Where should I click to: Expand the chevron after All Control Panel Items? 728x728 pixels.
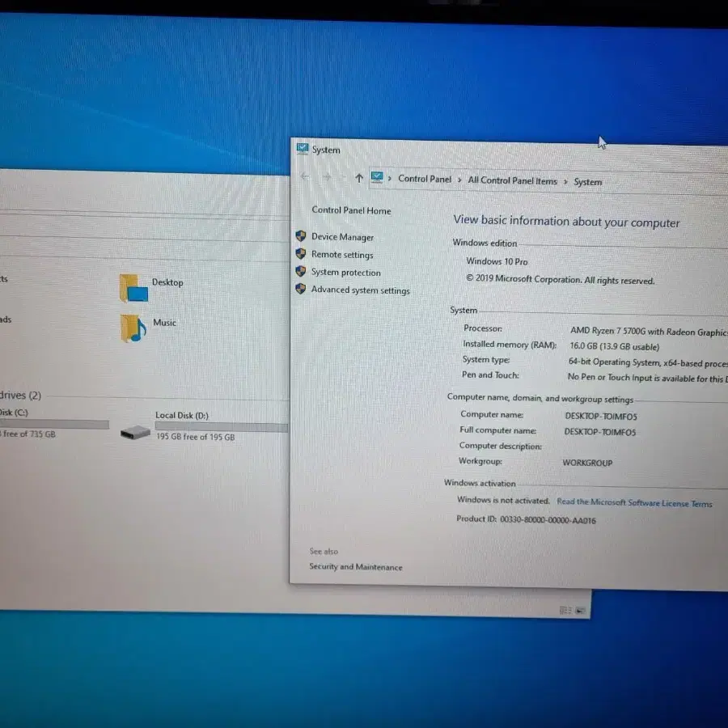565,181
